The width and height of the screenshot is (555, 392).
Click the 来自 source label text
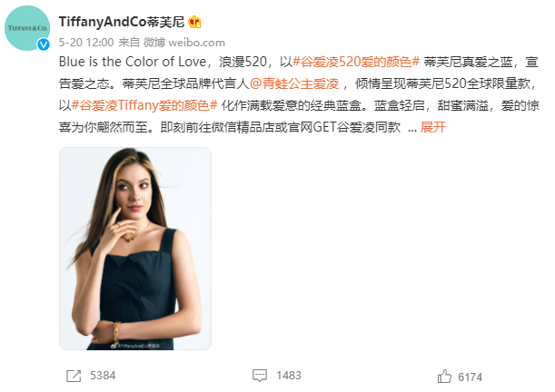click(129, 43)
